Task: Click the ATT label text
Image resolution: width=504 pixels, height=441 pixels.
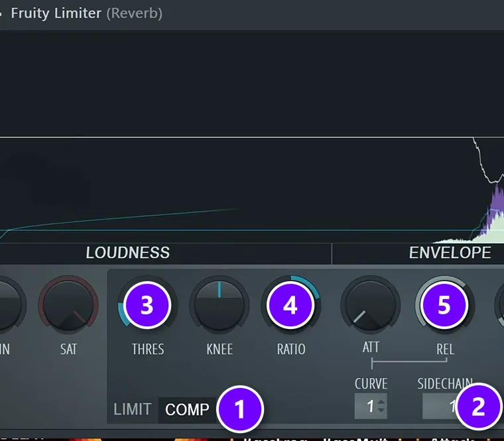Action: 371,347
